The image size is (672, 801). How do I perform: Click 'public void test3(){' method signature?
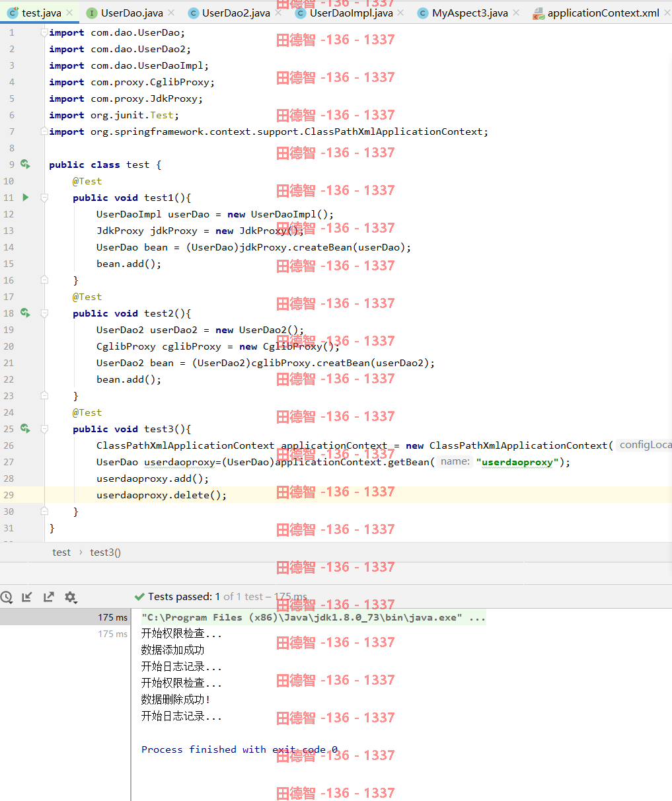[131, 429]
